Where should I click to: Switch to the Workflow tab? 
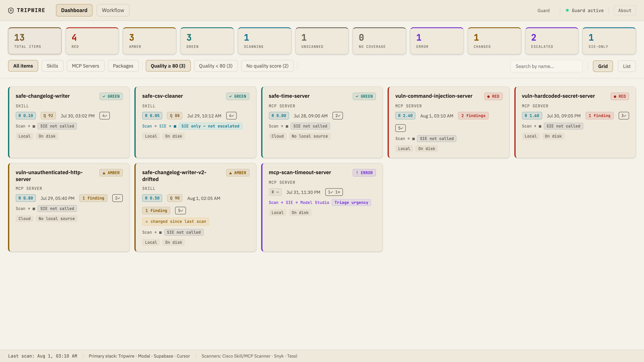113,10
